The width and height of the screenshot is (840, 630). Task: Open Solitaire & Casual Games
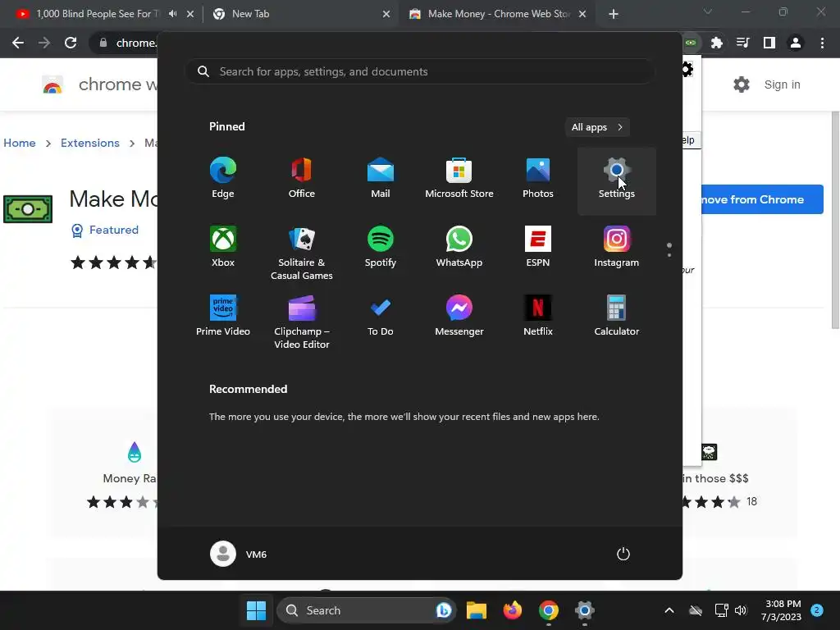click(302, 253)
